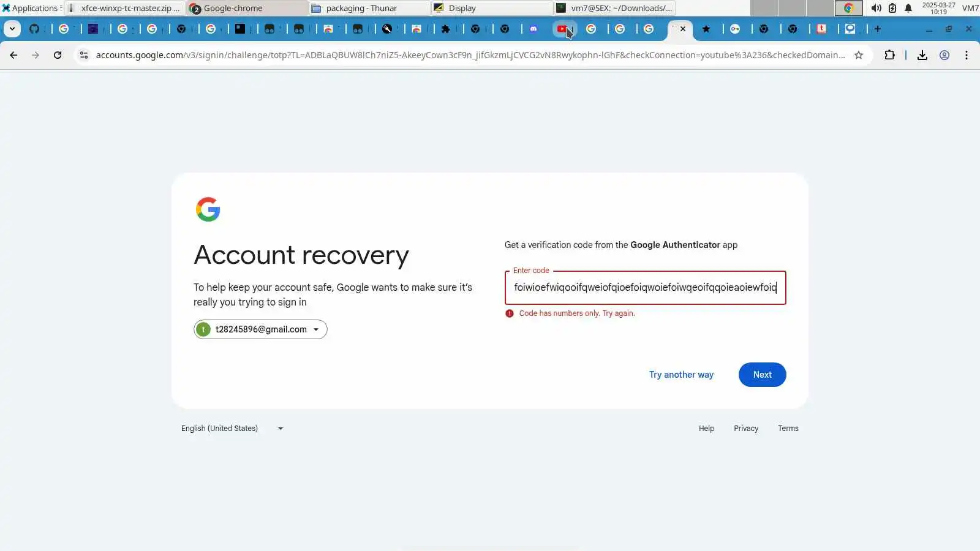Viewport: 980px width, 551px height.
Task: Open the tab with wrench icon
Action: (x=387, y=29)
